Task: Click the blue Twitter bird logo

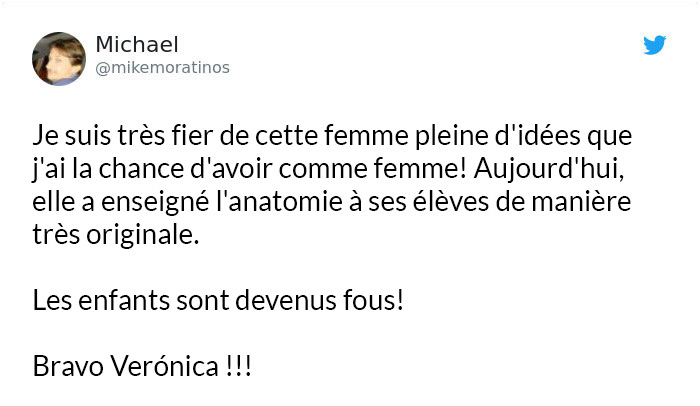Action: coord(654,45)
